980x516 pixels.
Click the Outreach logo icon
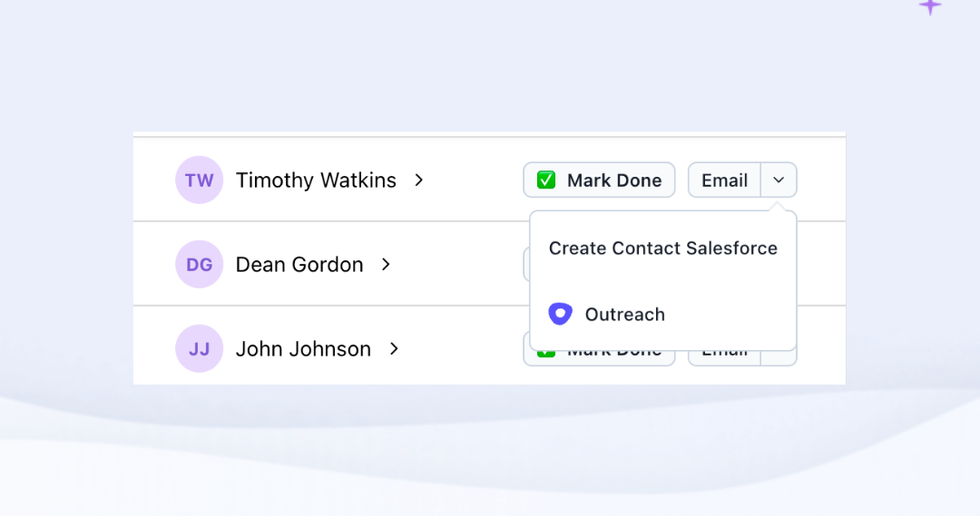(561, 314)
